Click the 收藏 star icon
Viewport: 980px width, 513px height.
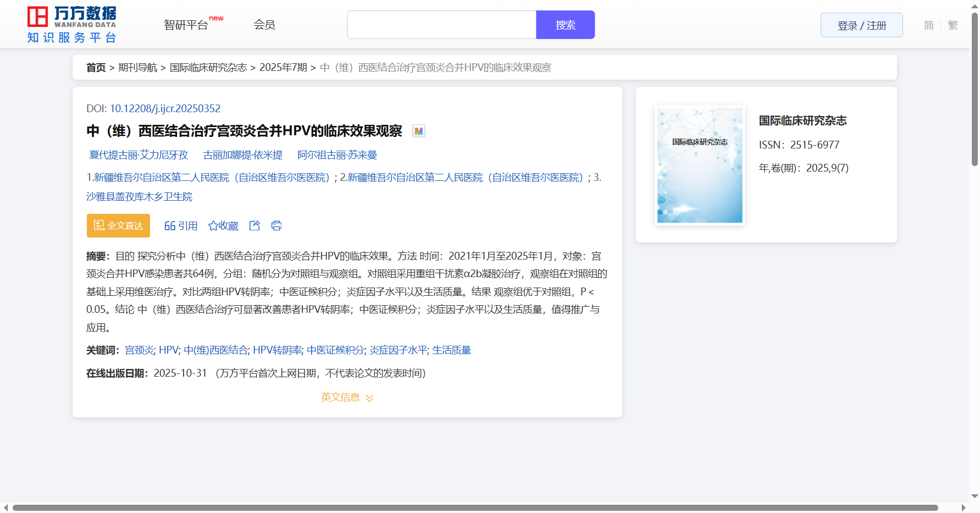click(x=213, y=226)
